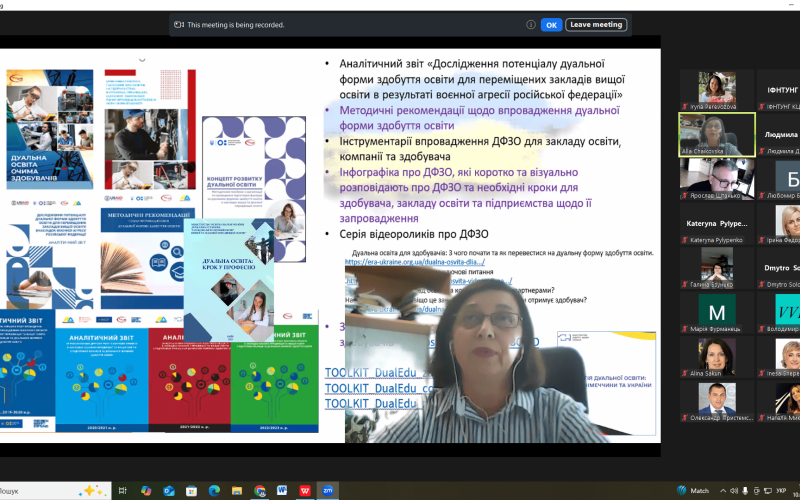Open File Explorer from the taskbar

[237, 491]
